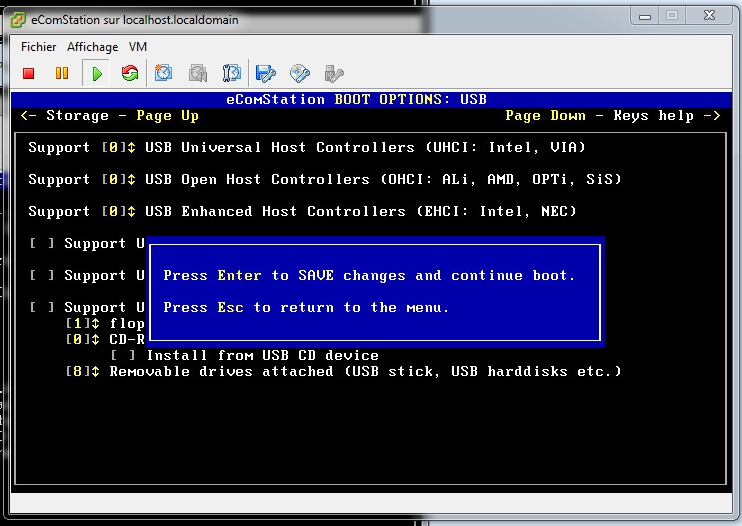This screenshot has height=526, width=742.
Task: Revert to the current snapshot icon
Action: [198, 73]
